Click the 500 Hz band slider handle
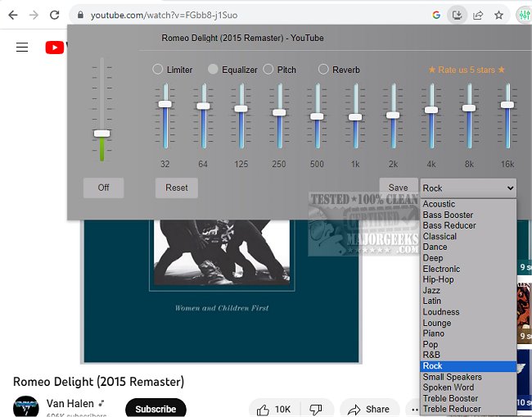The image size is (532, 417). (x=317, y=116)
